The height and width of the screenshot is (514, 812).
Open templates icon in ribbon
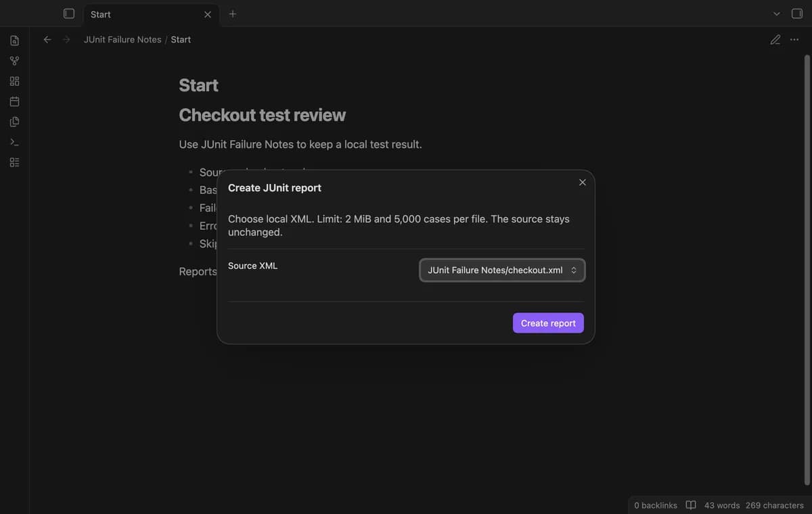pos(14,122)
